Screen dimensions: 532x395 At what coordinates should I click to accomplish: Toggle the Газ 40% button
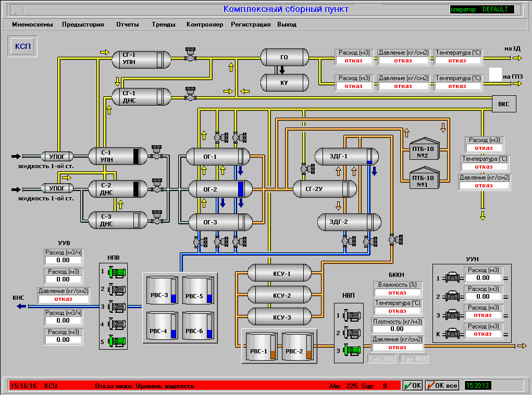[414, 359]
